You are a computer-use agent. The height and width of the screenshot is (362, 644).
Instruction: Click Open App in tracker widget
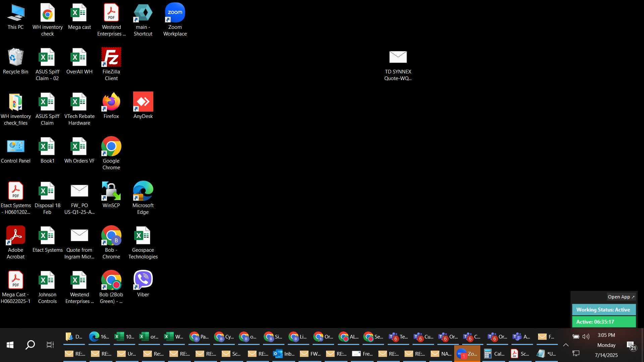click(621, 297)
